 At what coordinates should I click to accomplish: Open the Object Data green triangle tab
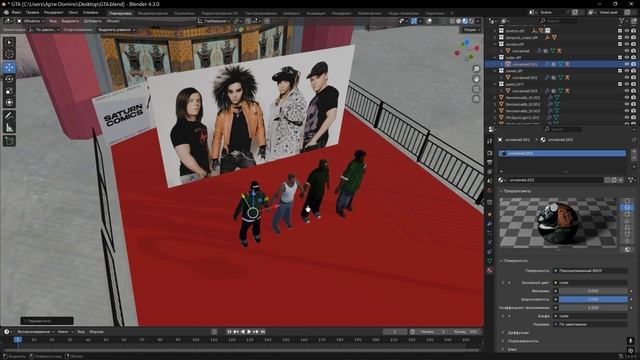point(490,261)
